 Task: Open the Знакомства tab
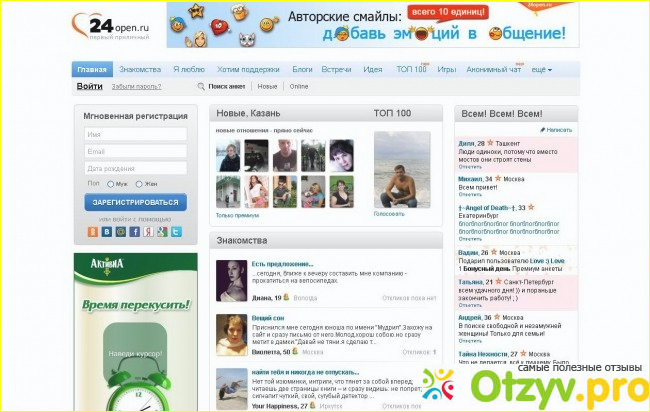(140, 70)
